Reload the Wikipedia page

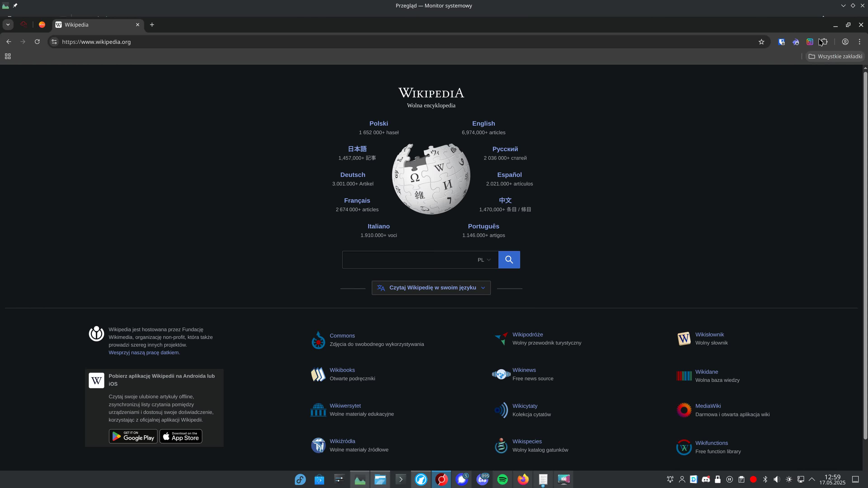tap(37, 42)
